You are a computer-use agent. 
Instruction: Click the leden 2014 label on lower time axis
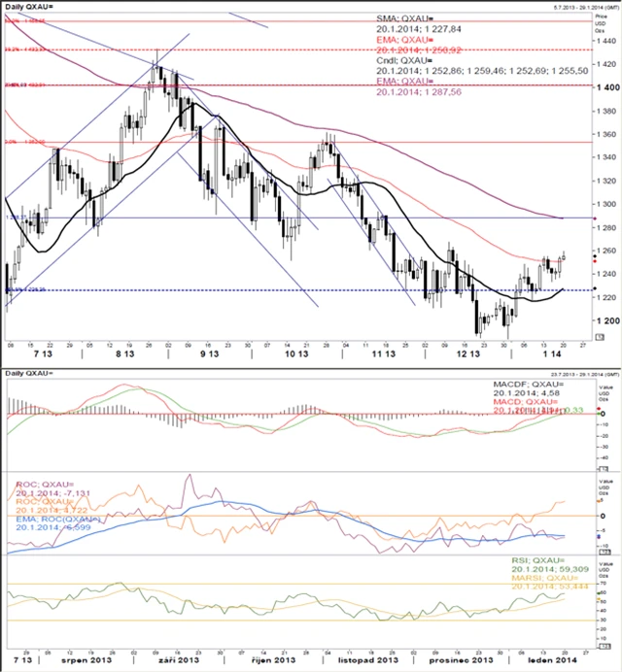pyautogui.click(x=552, y=660)
